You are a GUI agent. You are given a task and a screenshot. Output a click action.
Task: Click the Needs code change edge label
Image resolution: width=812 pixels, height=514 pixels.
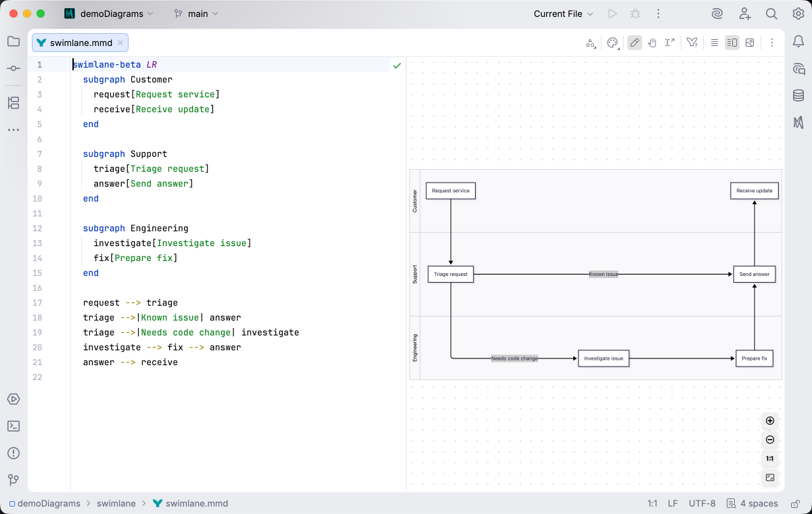point(514,358)
